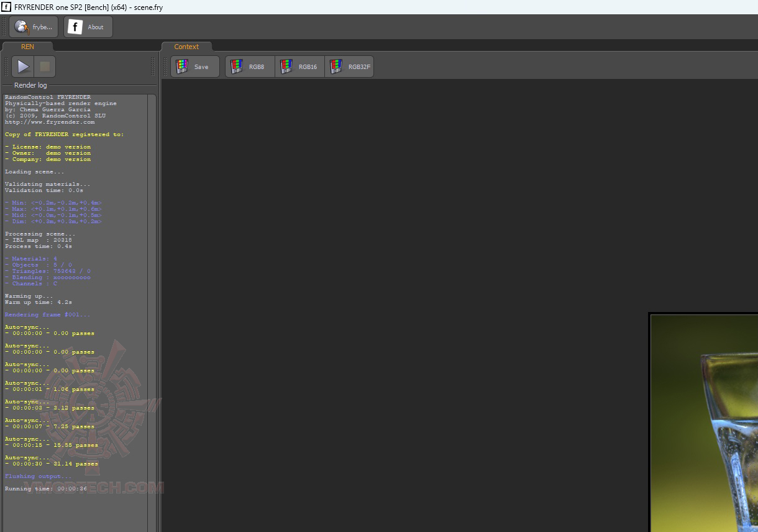758x532 pixels.
Task: Click the 'Rendering frame #001...' line
Action: 48,314
